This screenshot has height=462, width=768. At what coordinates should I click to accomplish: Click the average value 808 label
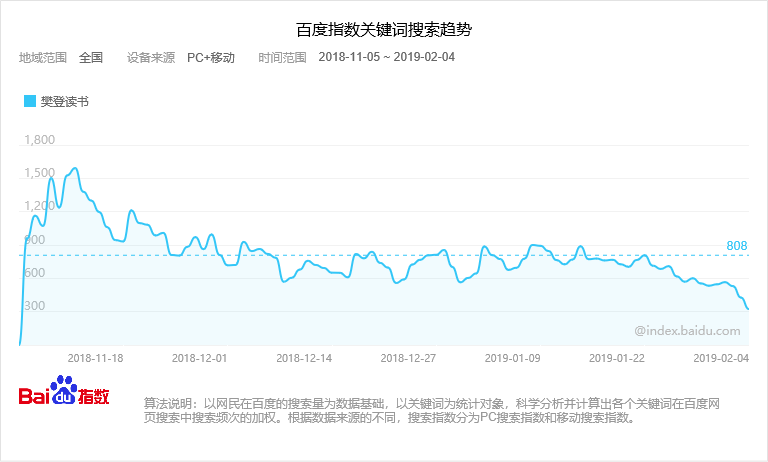point(737,246)
